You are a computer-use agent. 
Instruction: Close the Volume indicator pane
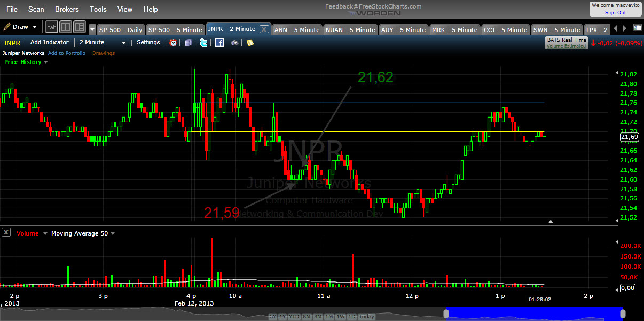click(x=5, y=232)
